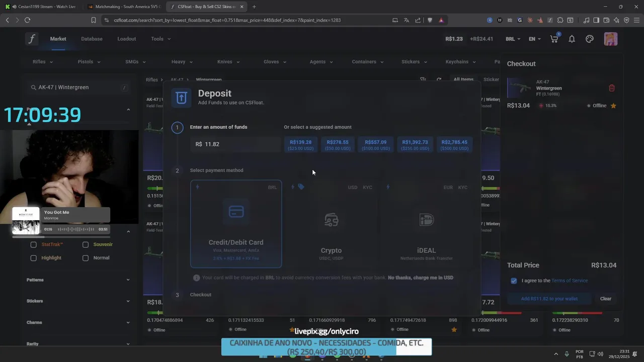This screenshot has width=644, height=362.
Task: Open Brave Shields lion icon
Action: click(x=430, y=20)
